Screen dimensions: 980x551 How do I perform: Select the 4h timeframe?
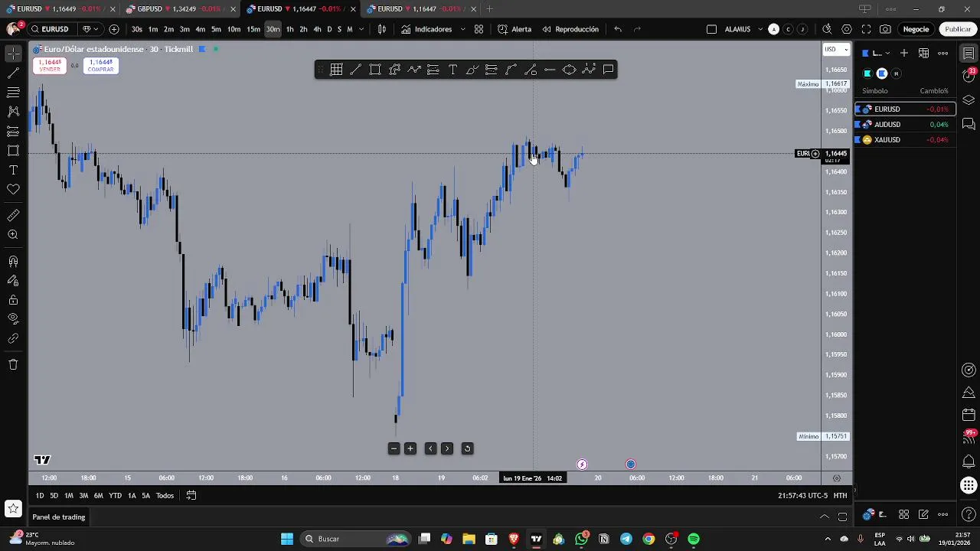(317, 29)
